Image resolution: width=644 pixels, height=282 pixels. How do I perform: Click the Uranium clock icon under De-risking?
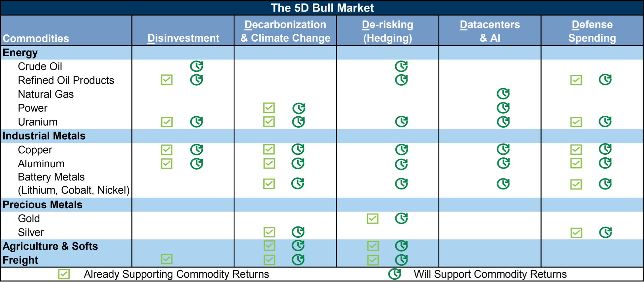401,122
